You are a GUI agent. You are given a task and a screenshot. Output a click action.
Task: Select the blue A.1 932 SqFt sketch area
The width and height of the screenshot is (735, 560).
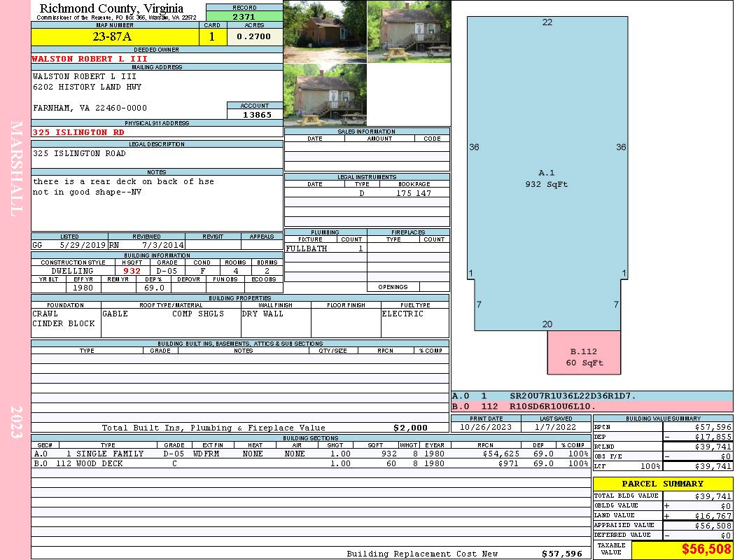546,178
